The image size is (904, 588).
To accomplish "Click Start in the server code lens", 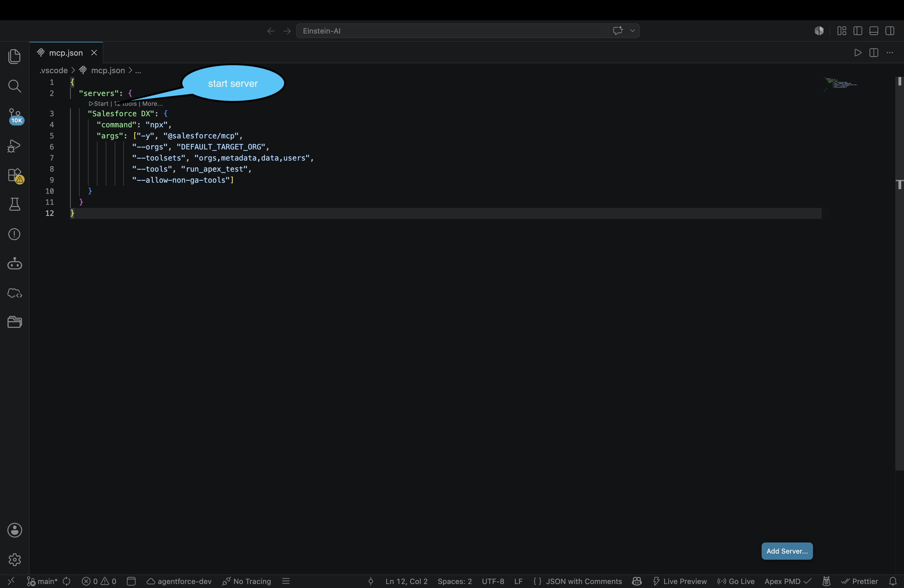I will (99, 104).
